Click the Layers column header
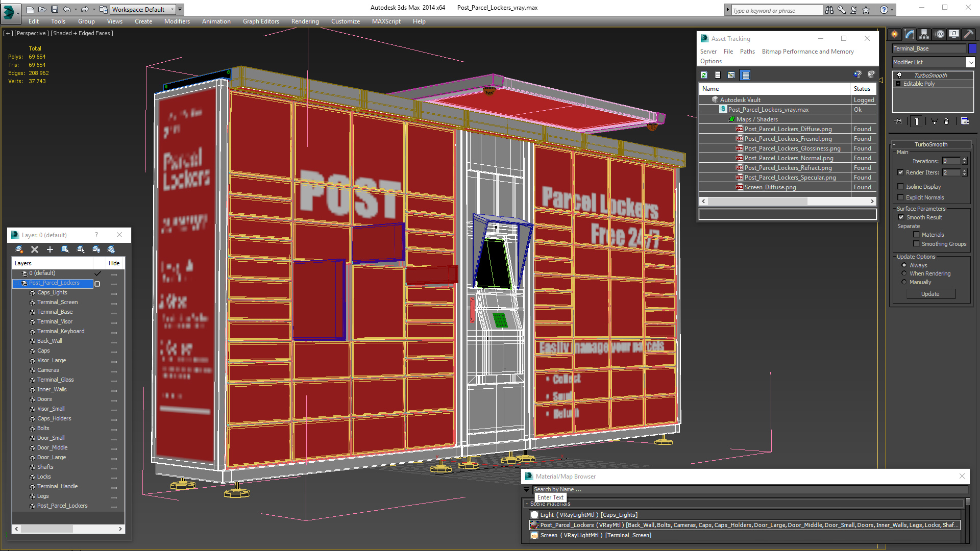This screenshot has height=551, width=980. point(53,263)
